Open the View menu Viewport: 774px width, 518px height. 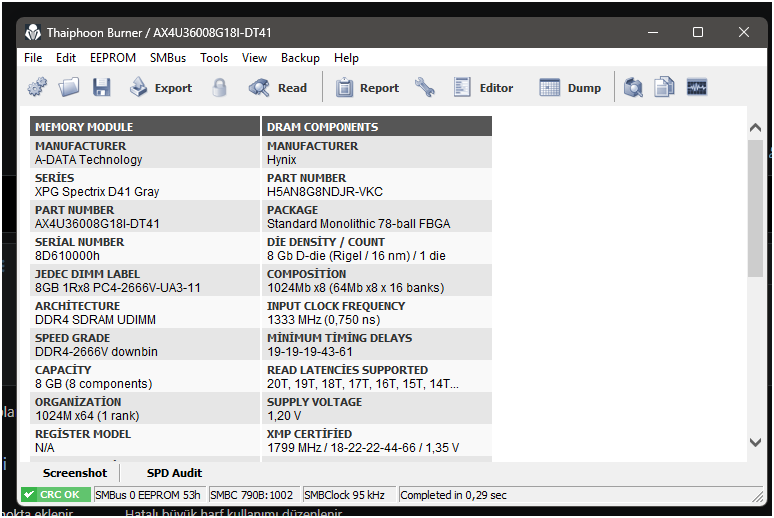tap(254, 58)
